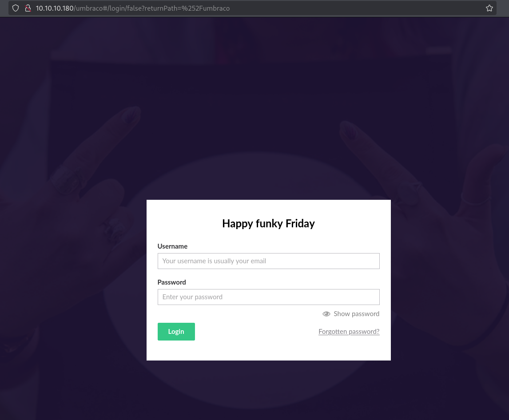509x420 pixels.
Task: Click the Happy funky Friday heading
Action: (x=268, y=224)
